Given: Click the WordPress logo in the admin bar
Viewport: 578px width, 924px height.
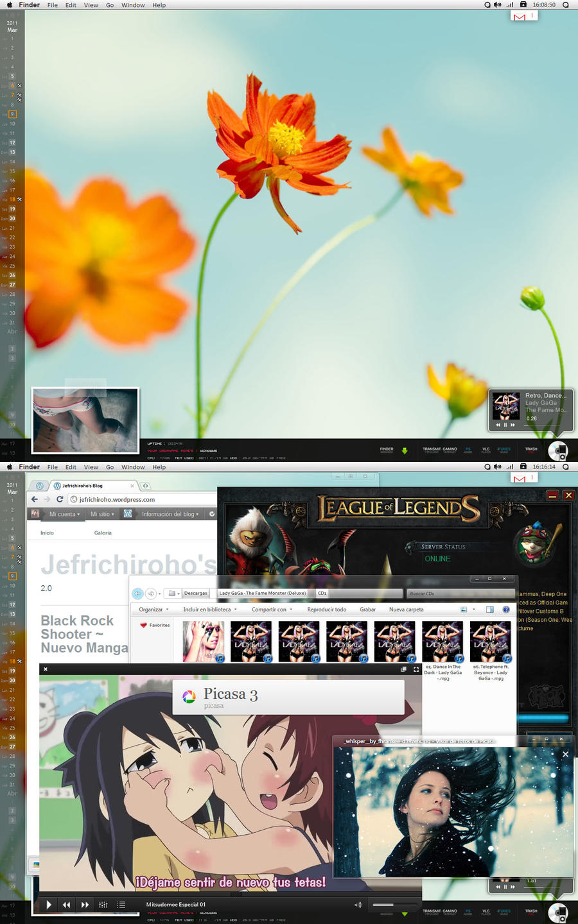Looking at the screenshot, I should (128, 514).
